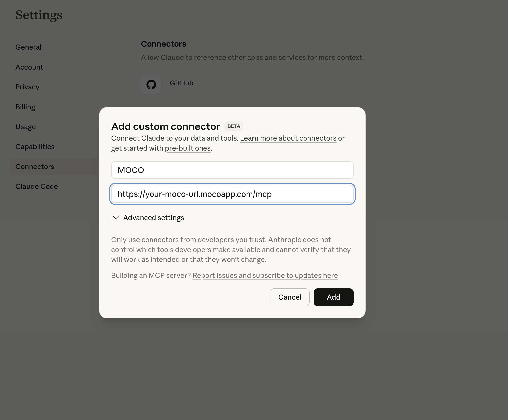Screen dimensions: 508x420
Task: Open Capabilities settings
Action: click(35, 147)
